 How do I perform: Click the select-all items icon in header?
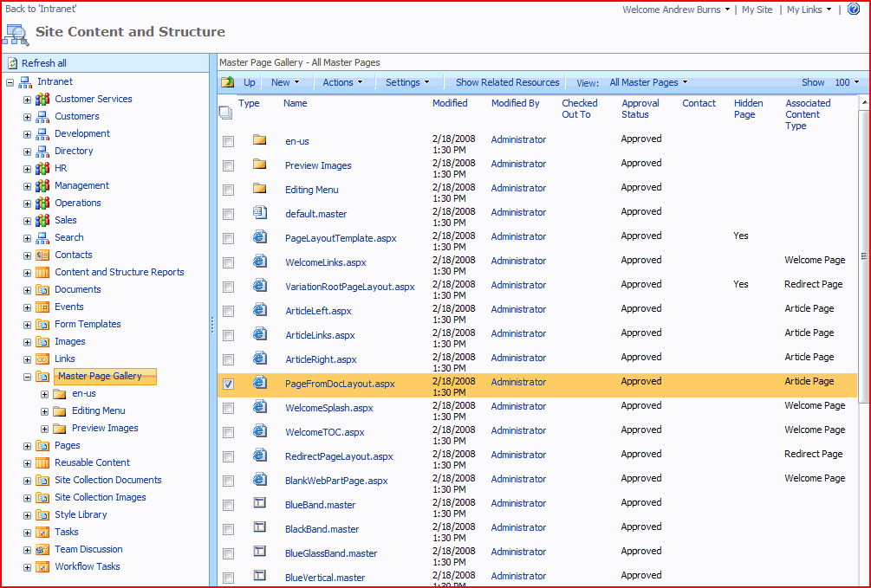(x=225, y=112)
